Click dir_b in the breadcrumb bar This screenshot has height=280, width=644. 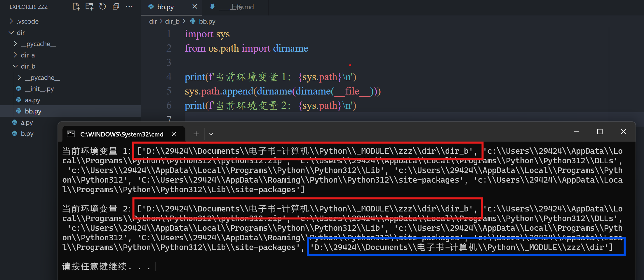172,21
